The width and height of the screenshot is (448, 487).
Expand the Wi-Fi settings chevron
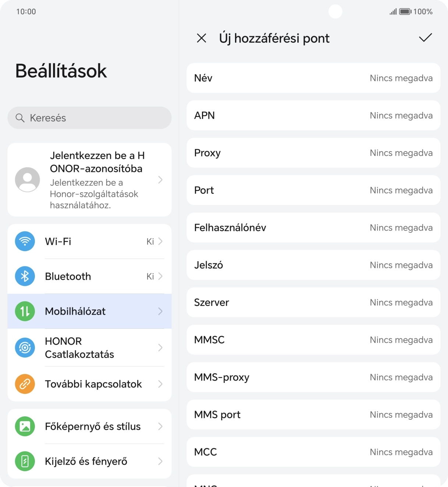160,241
